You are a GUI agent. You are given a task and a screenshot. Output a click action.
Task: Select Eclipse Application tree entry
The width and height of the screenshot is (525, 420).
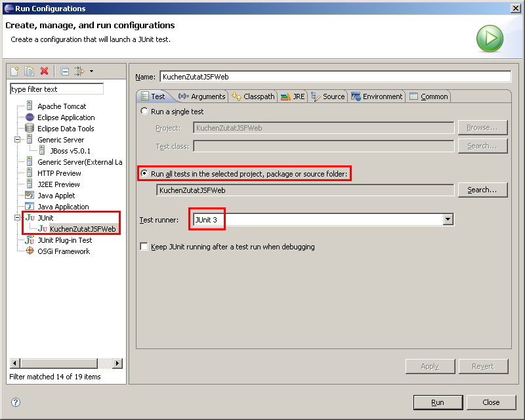[x=66, y=117]
